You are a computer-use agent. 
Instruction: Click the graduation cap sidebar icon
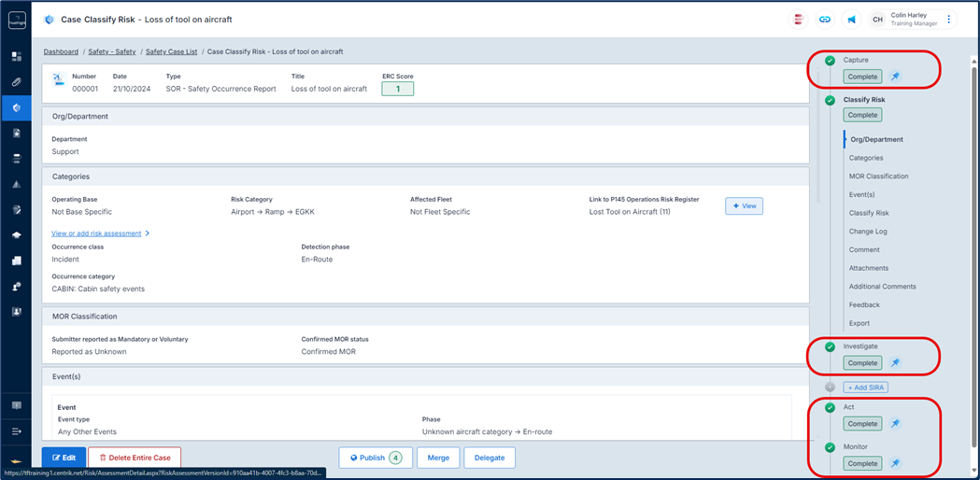pos(16,235)
